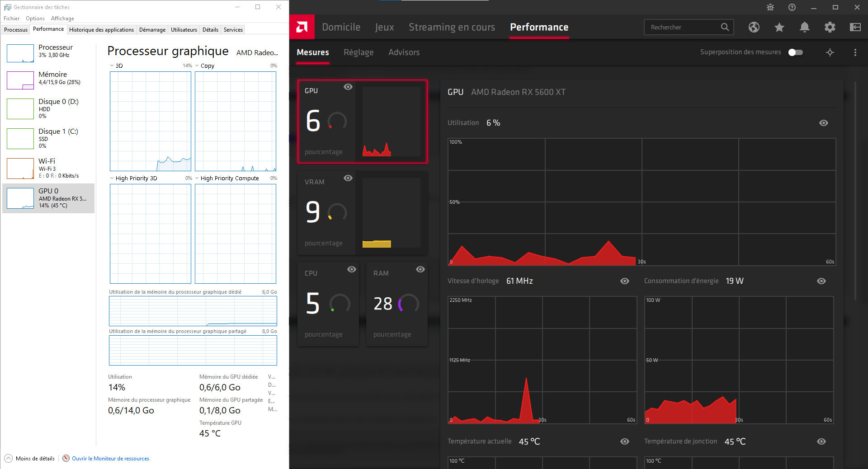Toggle eye icon on the CPU card

coord(352,269)
